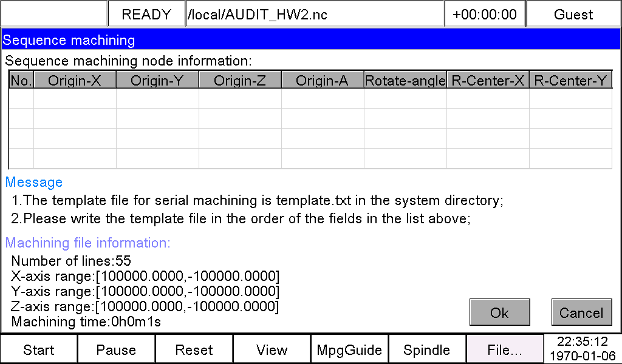Screen dimensions: 622x364
Task: Select the No. column header
Action: (x=21, y=81)
